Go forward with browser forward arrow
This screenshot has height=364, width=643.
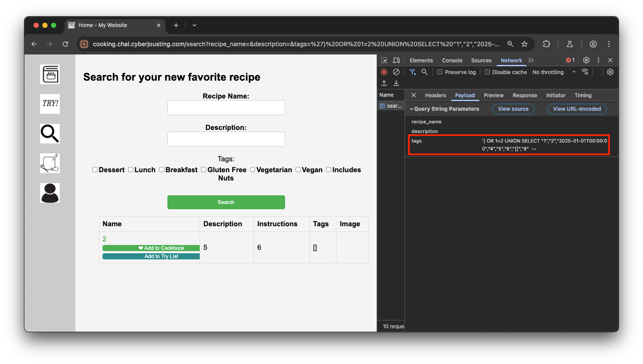pos(50,44)
